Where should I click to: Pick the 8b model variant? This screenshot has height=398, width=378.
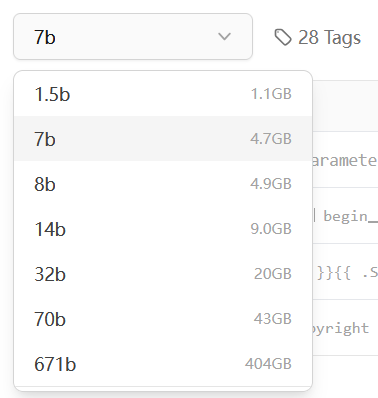[x=163, y=184]
